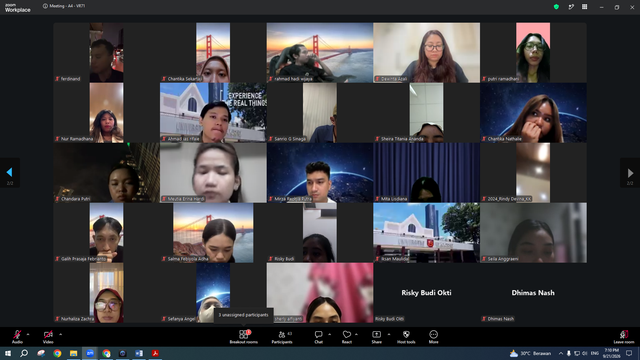Open the first Chrome icon in taskbar
Image resolution: width=640 pixels, height=360 pixels.
pyautogui.click(x=57, y=353)
